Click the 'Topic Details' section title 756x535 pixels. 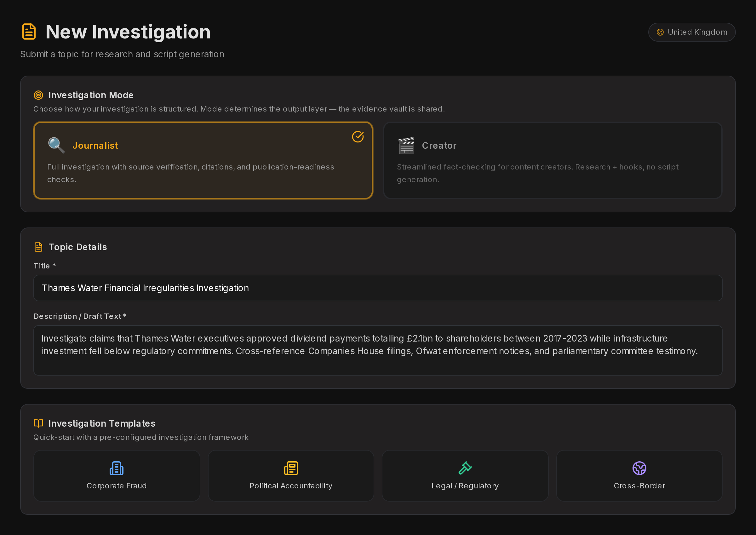78,247
